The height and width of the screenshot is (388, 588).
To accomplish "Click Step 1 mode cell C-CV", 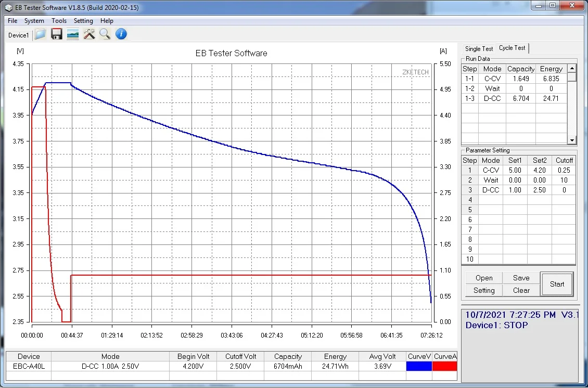I will pos(491,170).
